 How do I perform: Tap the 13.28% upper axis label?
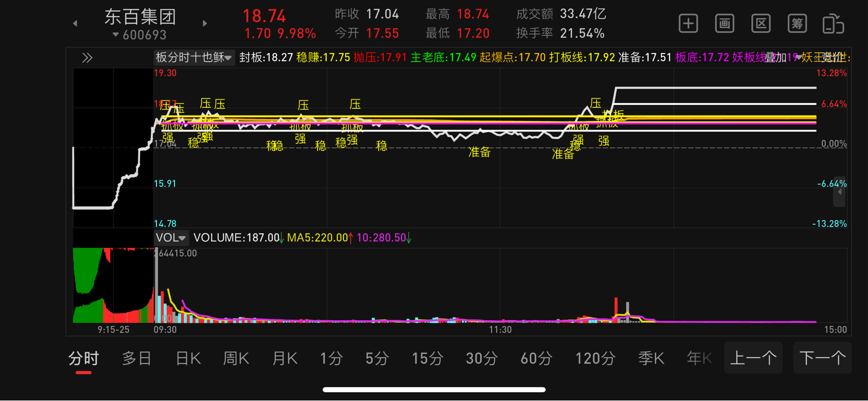coord(831,73)
